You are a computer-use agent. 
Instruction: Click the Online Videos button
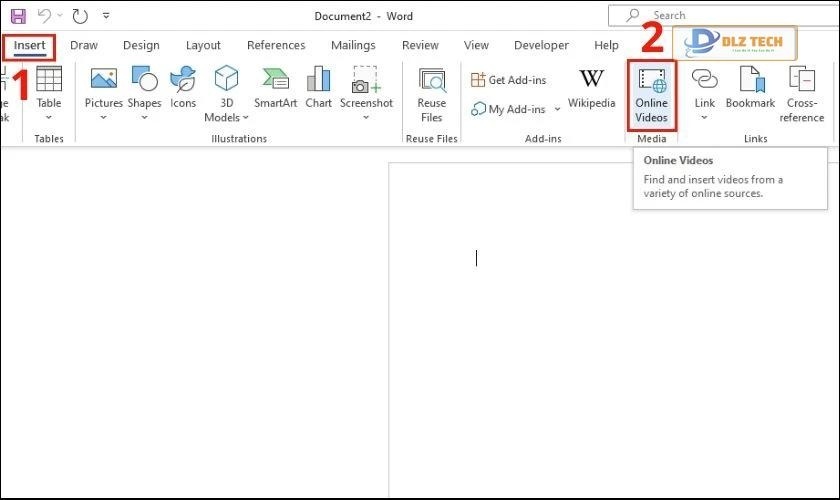click(652, 95)
